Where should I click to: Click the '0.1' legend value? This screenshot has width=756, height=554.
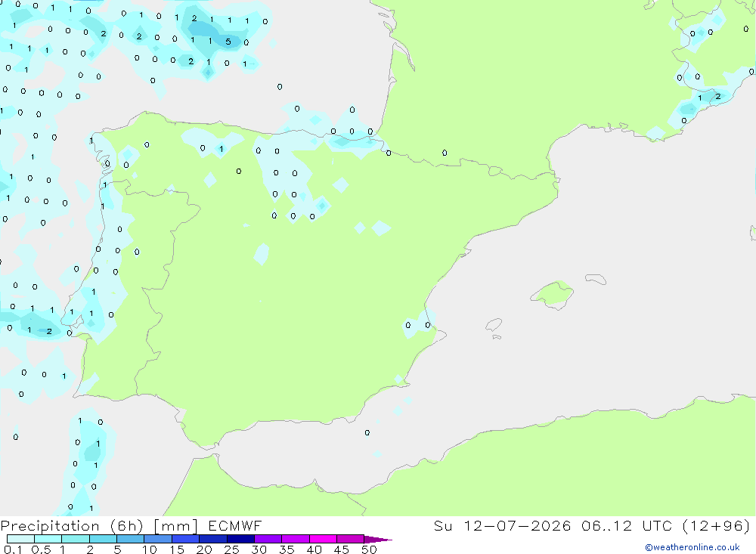(x=13, y=549)
